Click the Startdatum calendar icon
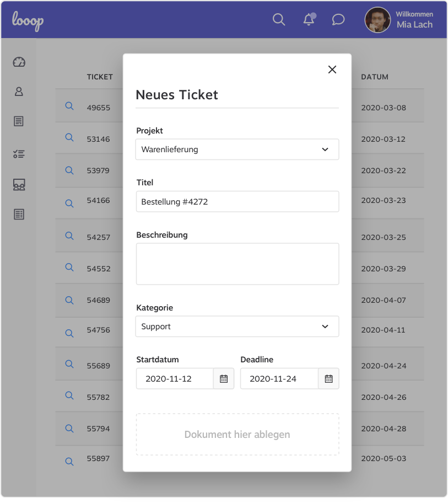 224,379
